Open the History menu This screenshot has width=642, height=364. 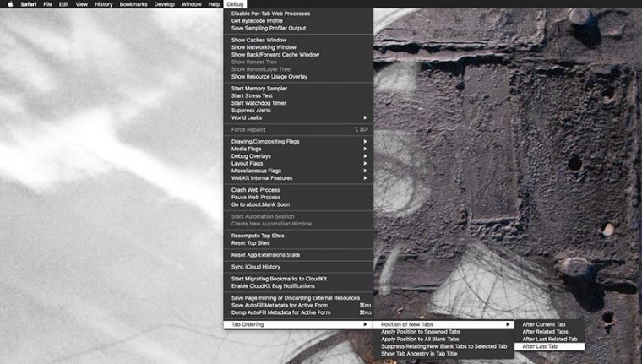(x=104, y=4)
